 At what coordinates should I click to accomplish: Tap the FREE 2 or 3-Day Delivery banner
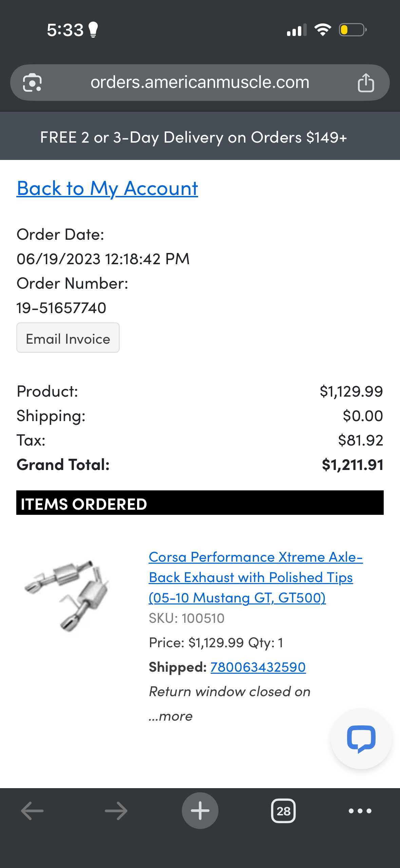(x=200, y=137)
